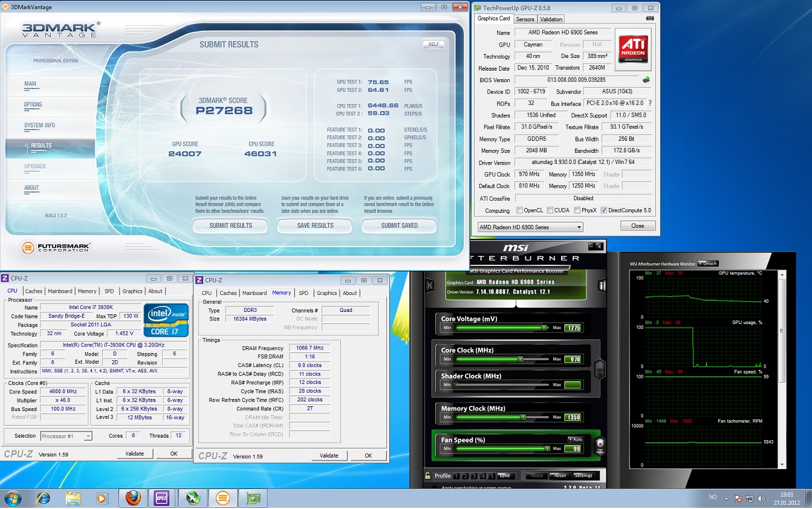
Task: Click the Core Clock slider handle
Action: [x=520, y=359]
